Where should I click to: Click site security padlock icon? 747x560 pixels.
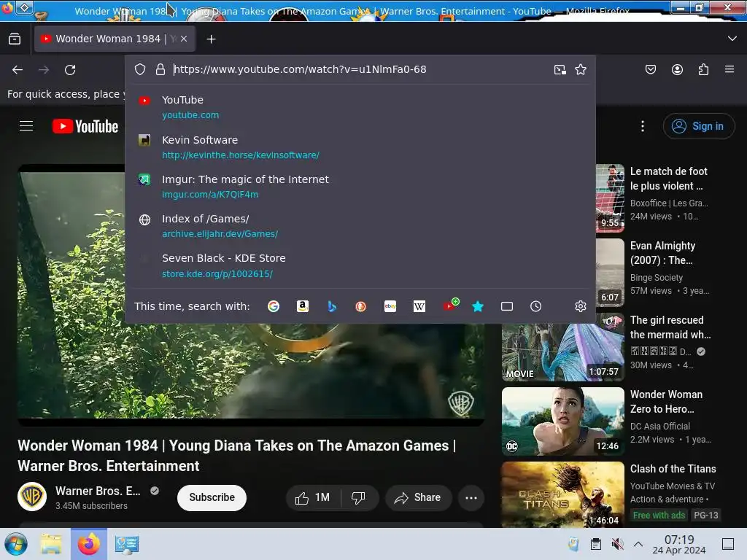point(160,69)
